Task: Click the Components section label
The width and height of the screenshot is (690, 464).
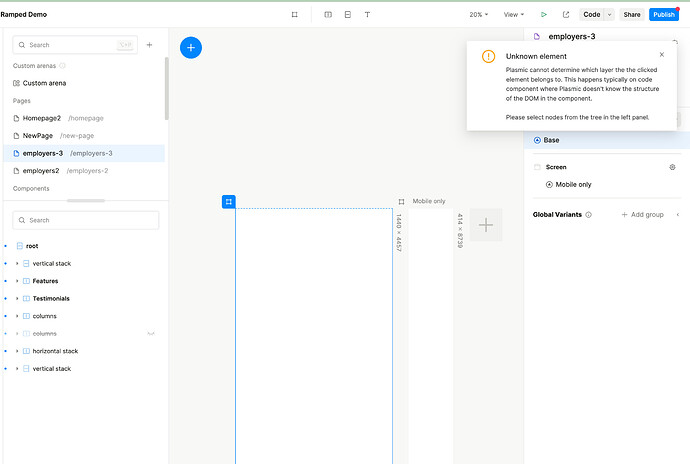Action: (x=31, y=188)
